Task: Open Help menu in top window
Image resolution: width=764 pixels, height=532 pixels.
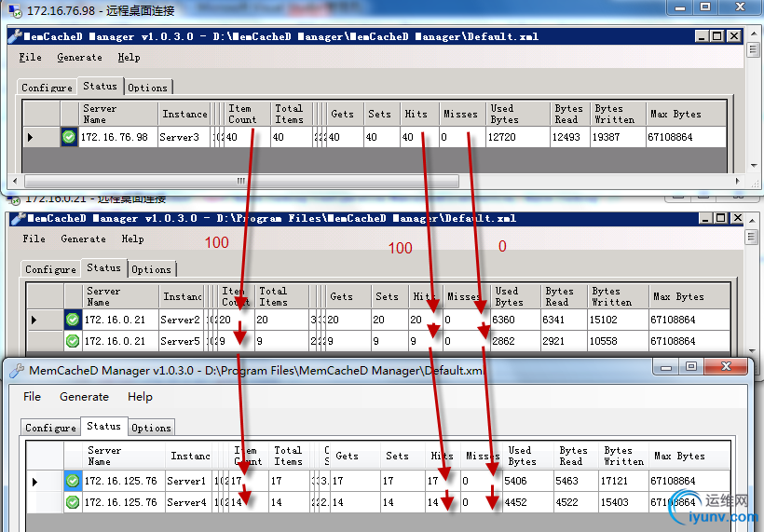Action: pos(130,58)
